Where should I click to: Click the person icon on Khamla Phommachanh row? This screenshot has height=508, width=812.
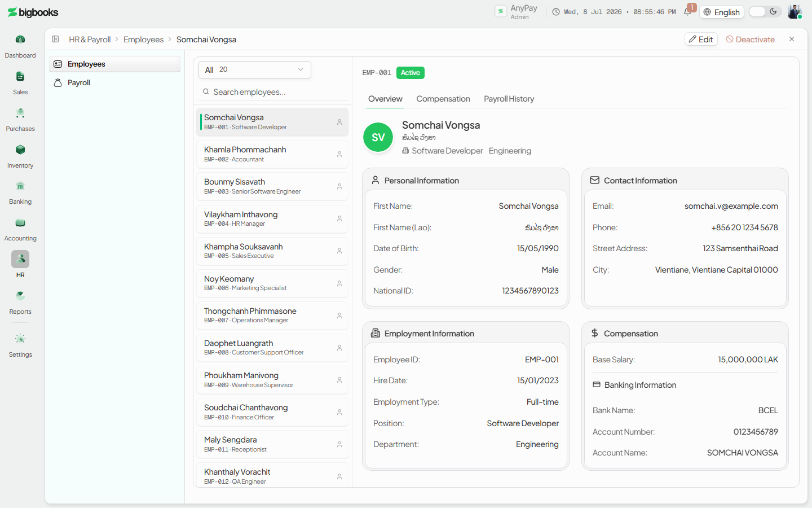[339, 154]
